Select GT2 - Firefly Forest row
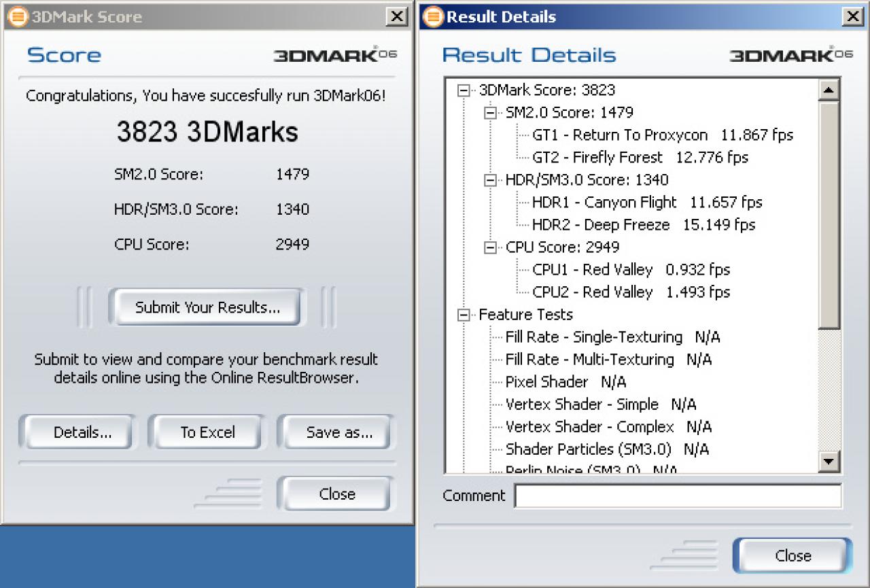 (640, 157)
